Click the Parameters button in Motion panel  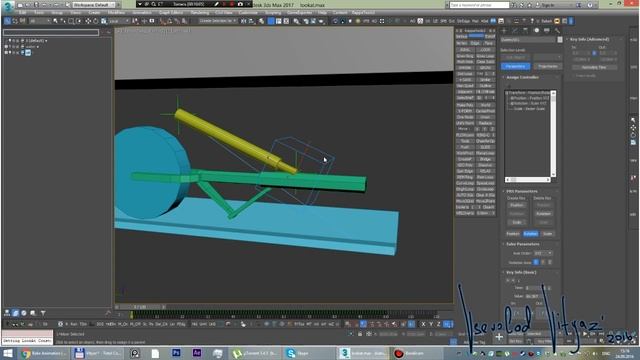(516, 67)
